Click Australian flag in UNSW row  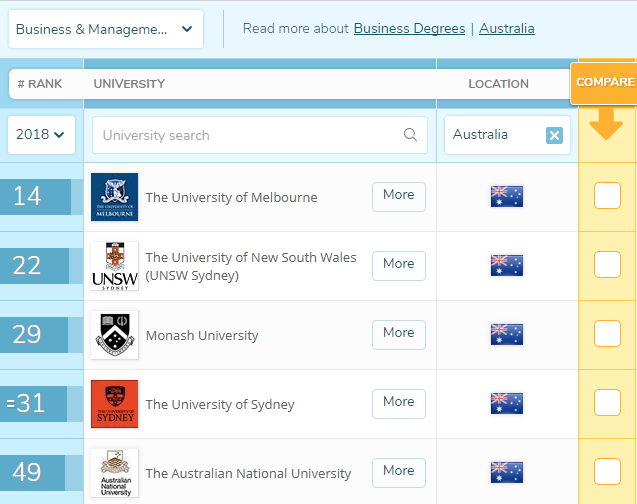click(507, 265)
